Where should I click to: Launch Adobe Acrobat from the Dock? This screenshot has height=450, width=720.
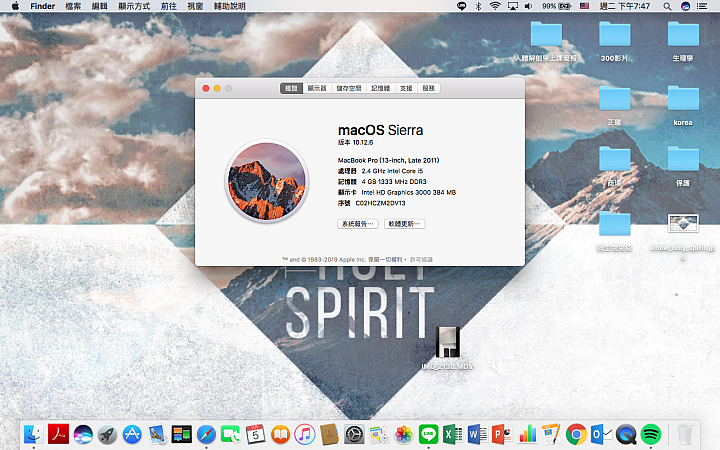pyautogui.click(x=58, y=434)
